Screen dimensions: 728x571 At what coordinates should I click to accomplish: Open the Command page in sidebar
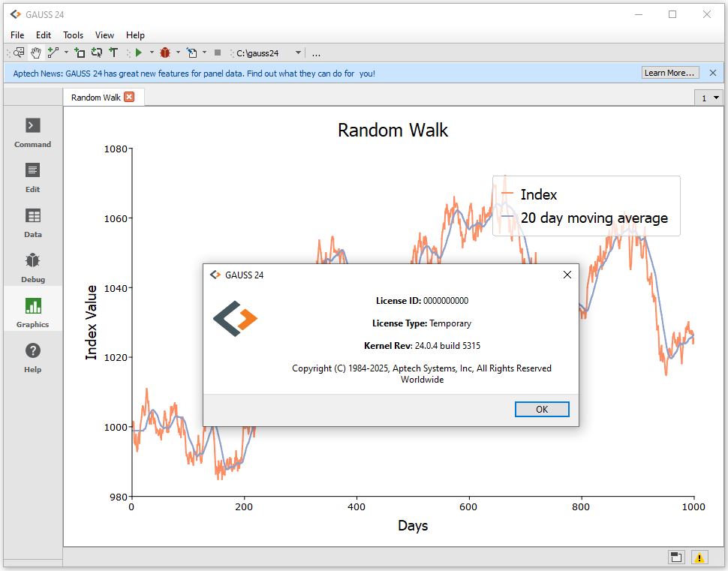click(x=33, y=133)
